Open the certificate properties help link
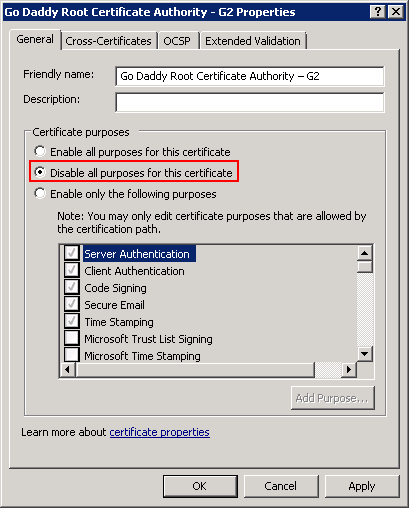 pos(160,432)
